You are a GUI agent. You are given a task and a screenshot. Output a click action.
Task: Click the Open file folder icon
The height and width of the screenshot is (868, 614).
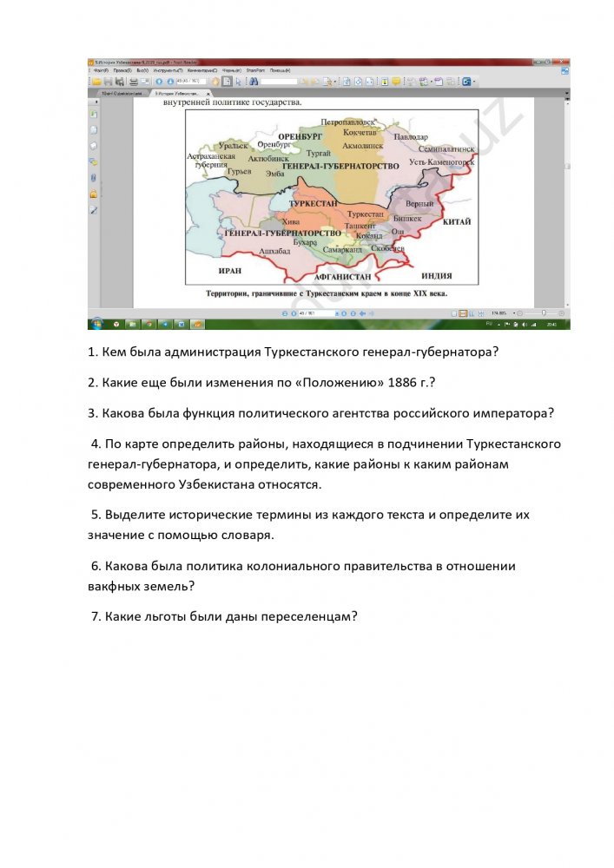pos(97,82)
